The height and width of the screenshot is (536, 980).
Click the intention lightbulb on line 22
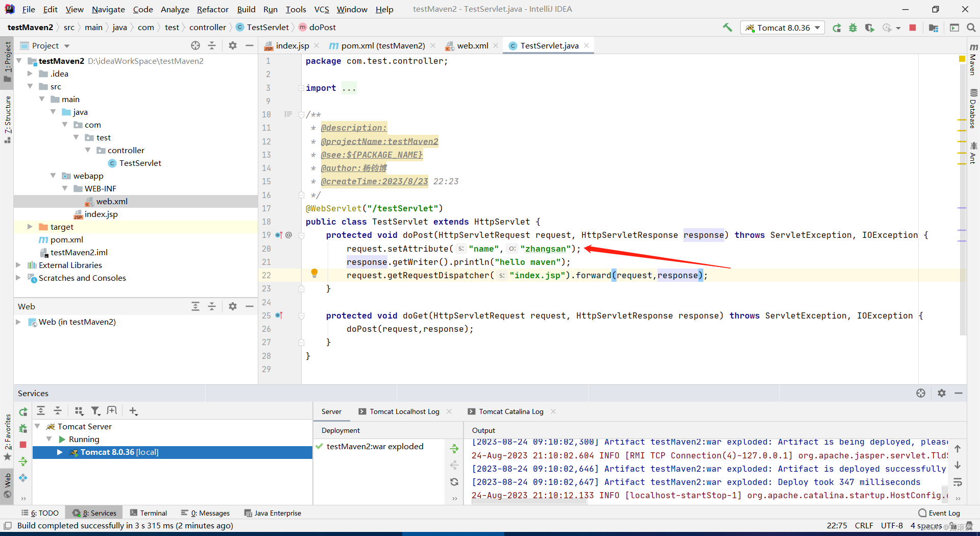point(314,274)
